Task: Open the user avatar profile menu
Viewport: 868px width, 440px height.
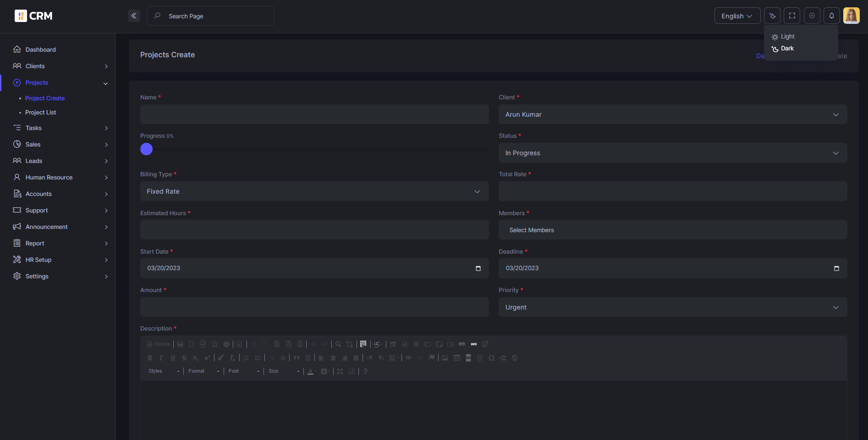Action: [x=851, y=16]
